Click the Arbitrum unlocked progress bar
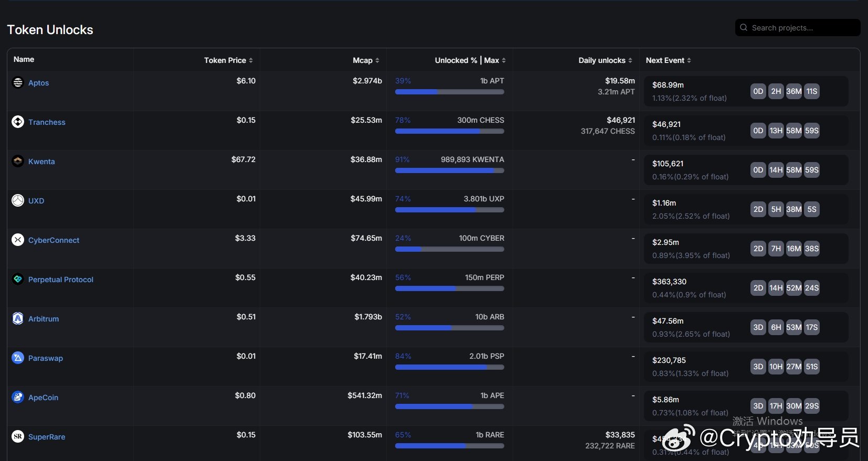 tap(450, 328)
